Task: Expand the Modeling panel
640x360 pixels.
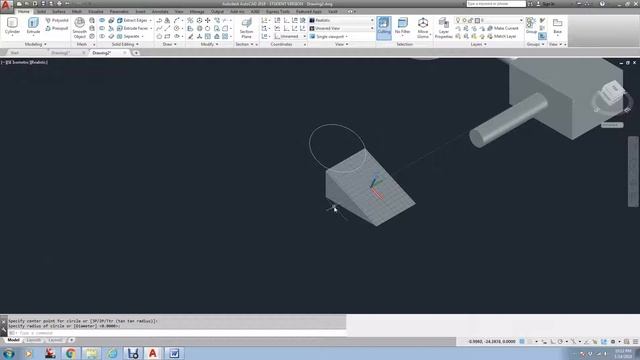Action: coord(36,44)
